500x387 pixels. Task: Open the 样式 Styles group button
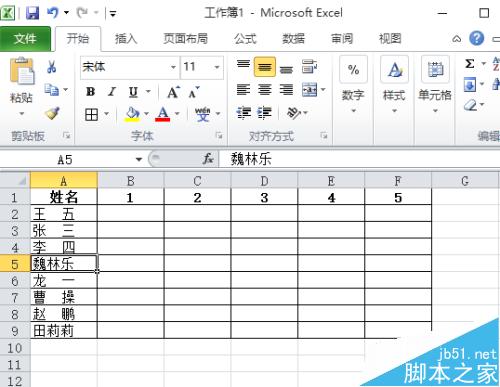(x=394, y=85)
